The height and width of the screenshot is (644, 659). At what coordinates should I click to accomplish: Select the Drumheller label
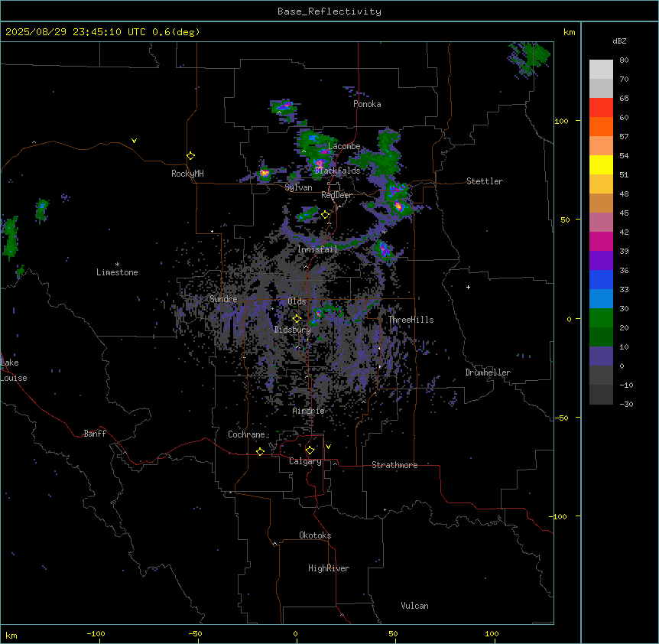[488, 372]
